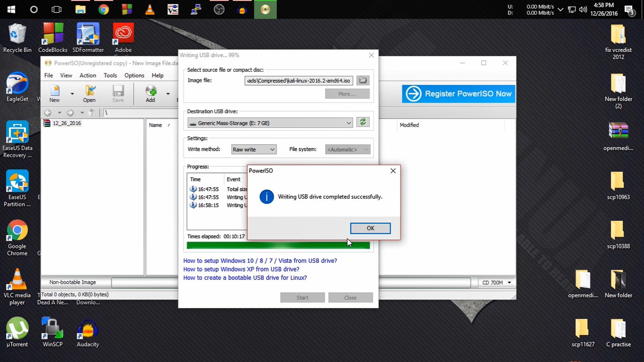Expand the Add button dropdown arrow
644x362 pixels.
(x=168, y=94)
